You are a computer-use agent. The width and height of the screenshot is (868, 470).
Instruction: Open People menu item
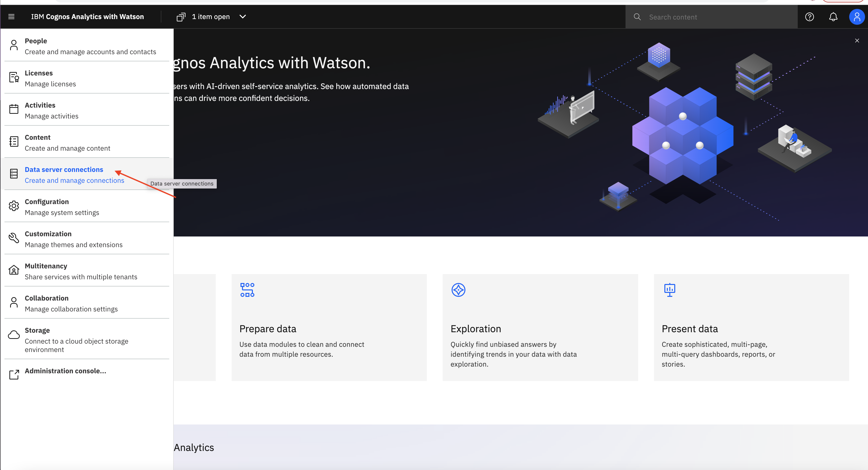[87, 46]
